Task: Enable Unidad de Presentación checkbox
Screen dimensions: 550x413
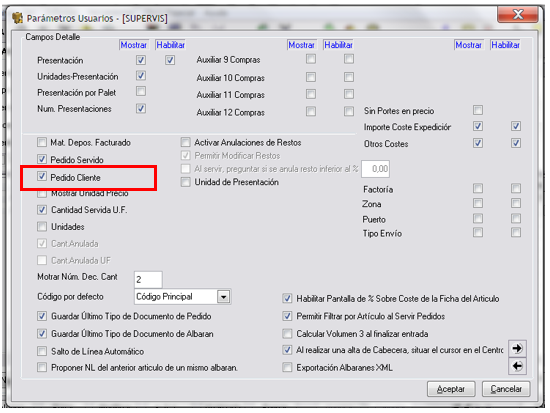Action: click(x=185, y=182)
